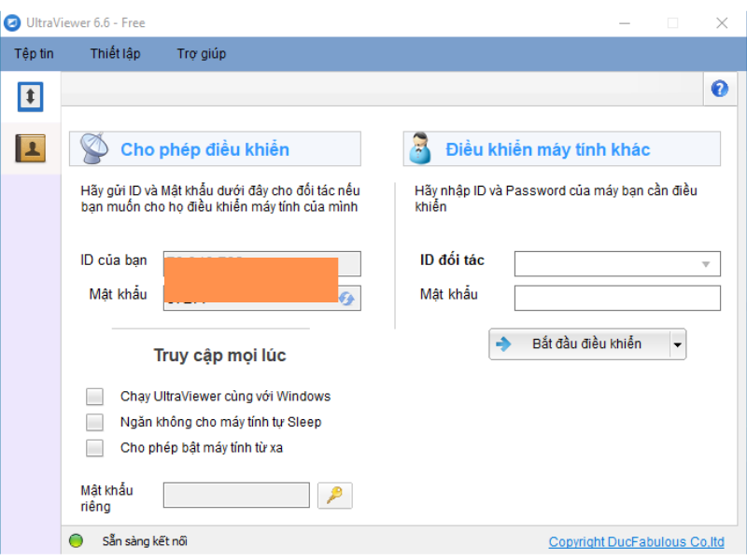
Task: Enable Chạy UltraViewer cùng với Windows
Action: tap(94, 396)
